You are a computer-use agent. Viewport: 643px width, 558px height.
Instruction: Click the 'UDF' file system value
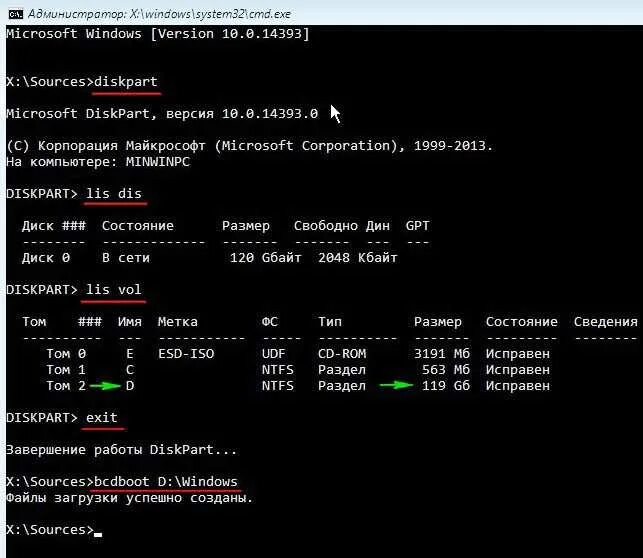click(x=274, y=353)
